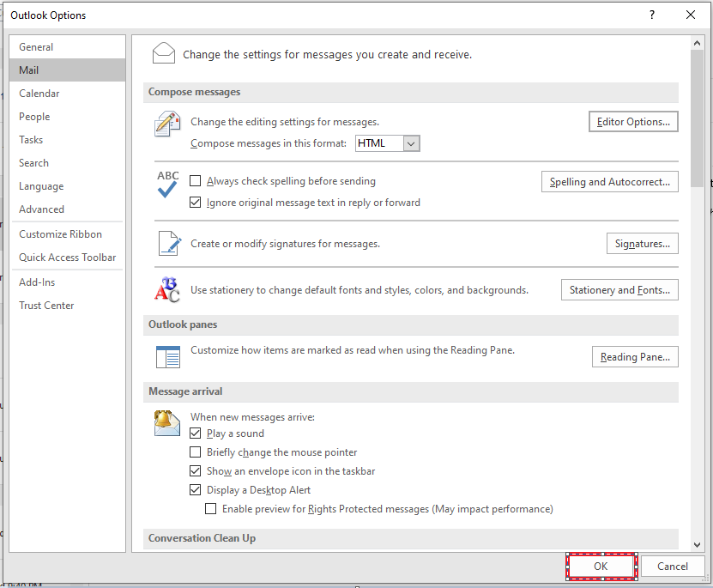This screenshot has height=588, width=713.
Task: Enable Always check spelling before sending
Action: click(x=196, y=181)
